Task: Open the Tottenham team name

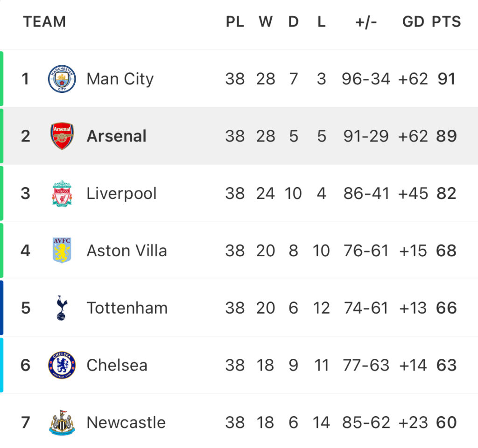Action: [127, 308]
